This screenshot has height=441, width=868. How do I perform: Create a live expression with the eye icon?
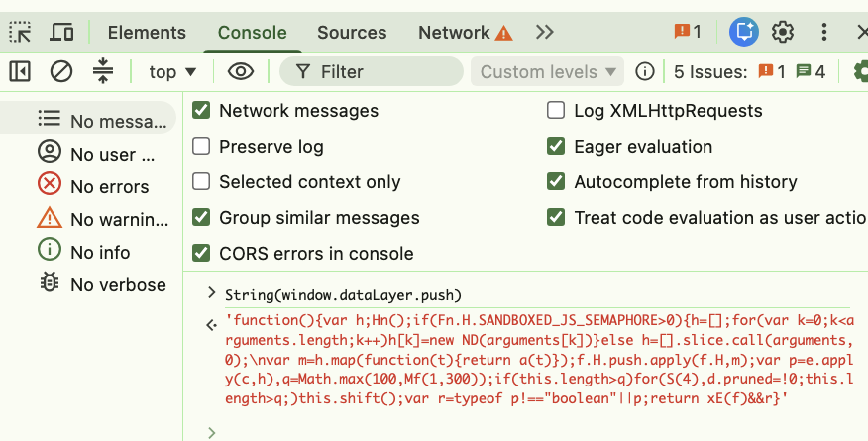coord(241,71)
